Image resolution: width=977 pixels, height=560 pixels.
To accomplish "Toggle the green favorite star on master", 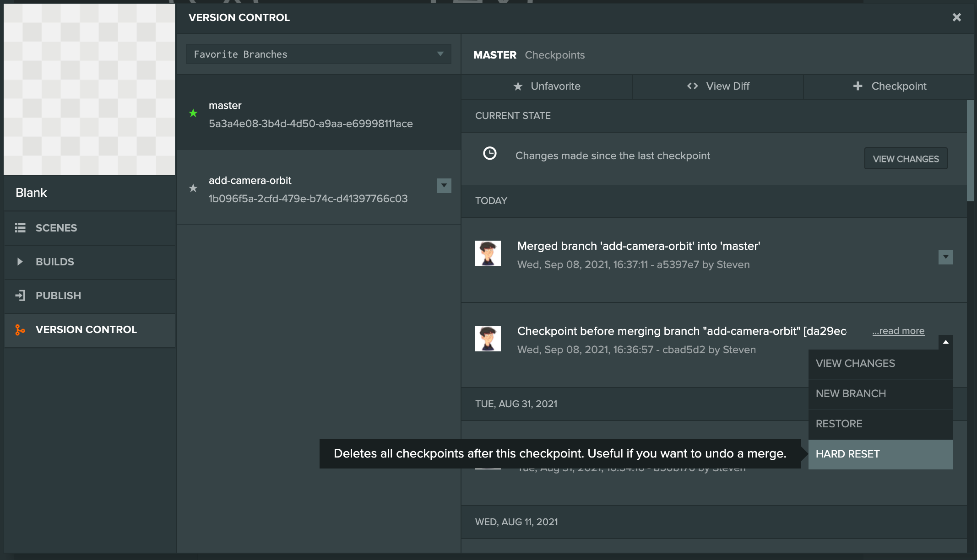I will coord(193,113).
